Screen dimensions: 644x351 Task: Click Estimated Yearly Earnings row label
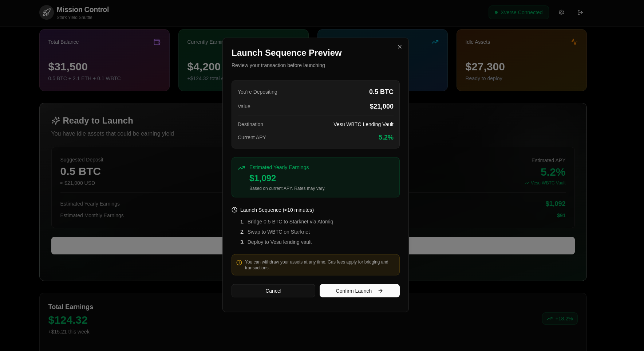click(x=90, y=204)
